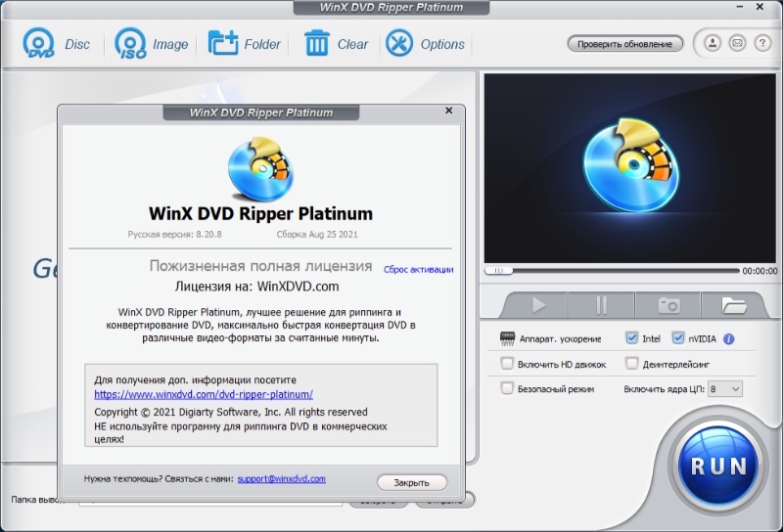Click blue info icon beside nVIDIA

[x=728, y=339]
